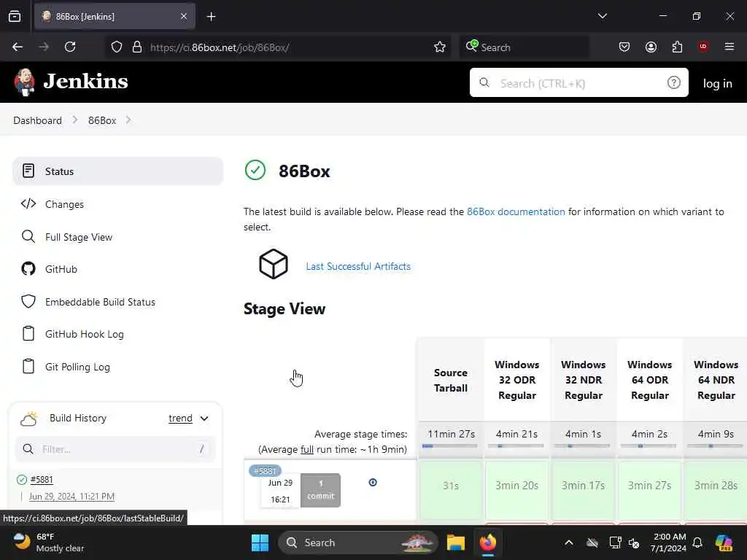
Task: Click the artifacts package cube icon
Action: pyautogui.click(x=274, y=264)
